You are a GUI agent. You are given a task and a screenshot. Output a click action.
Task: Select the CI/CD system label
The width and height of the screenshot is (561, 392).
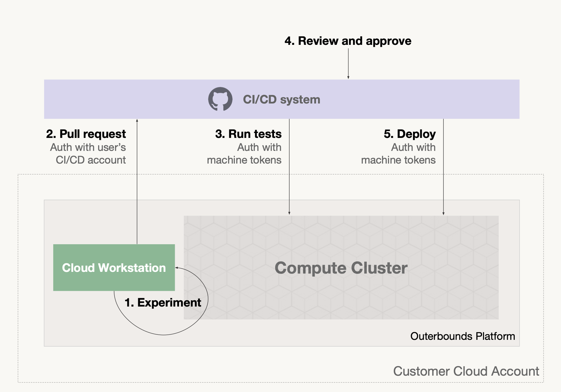click(x=282, y=100)
